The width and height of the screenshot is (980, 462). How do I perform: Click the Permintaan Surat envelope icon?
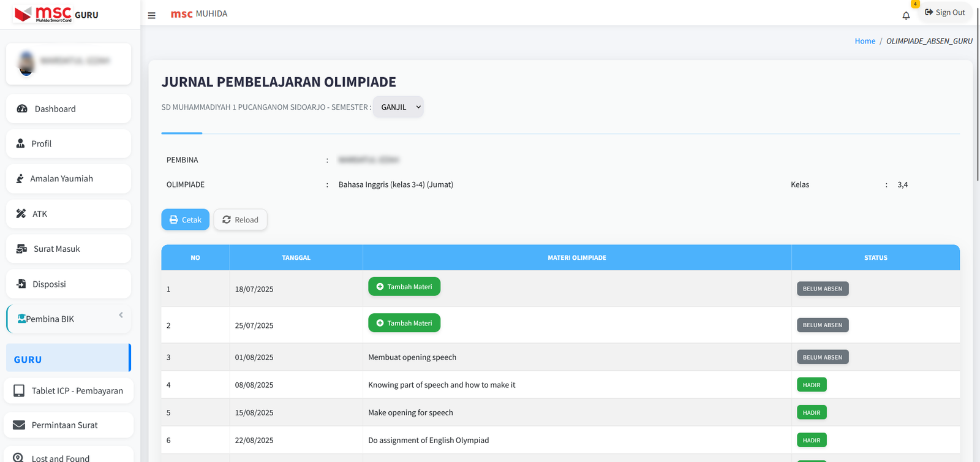coord(19,425)
